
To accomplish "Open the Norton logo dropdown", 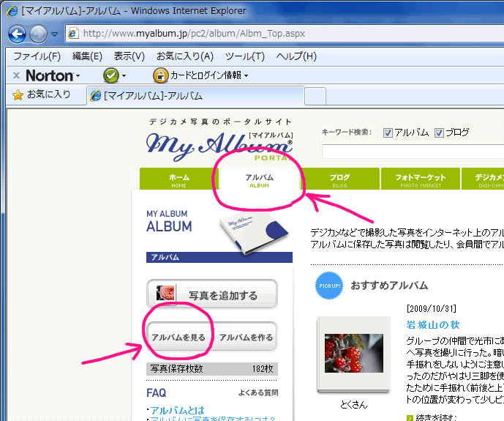I will tap(53, 76).
